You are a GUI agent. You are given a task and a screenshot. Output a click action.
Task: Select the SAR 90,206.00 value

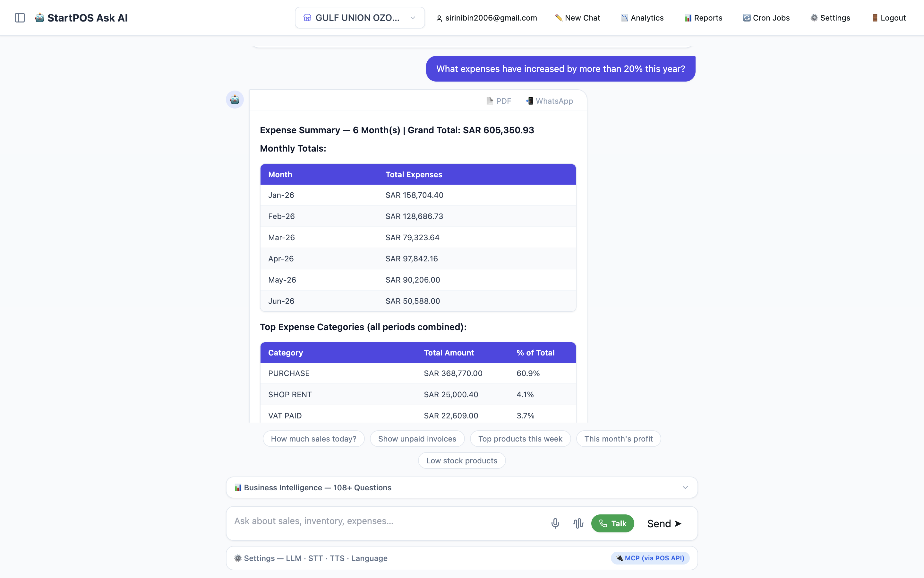413,280
